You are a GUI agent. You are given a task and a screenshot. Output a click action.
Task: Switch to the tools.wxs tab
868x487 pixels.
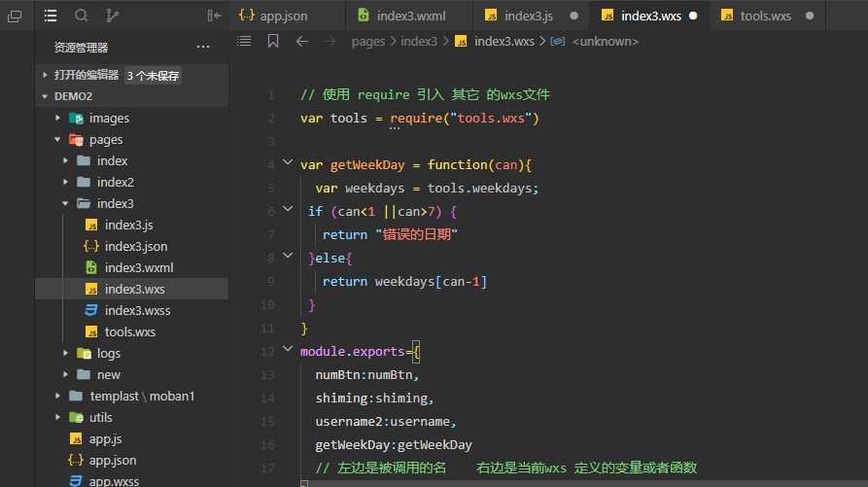tap(768, 16)
